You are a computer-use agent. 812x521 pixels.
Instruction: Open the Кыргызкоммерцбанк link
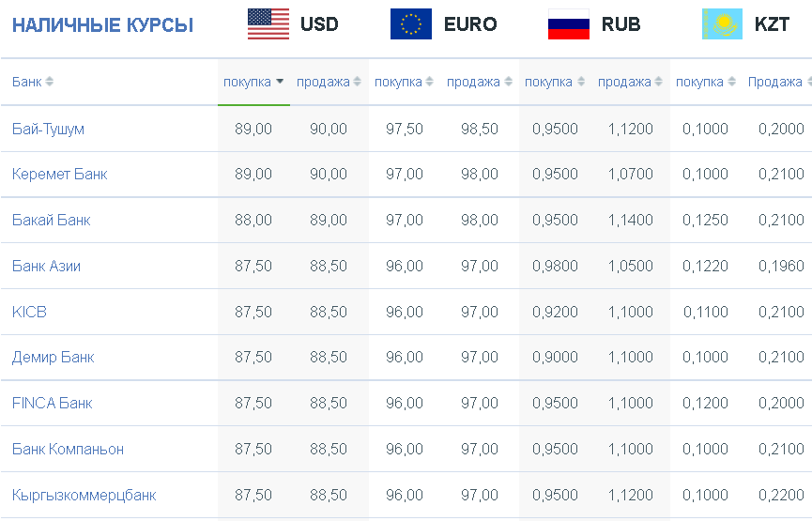[84, 495]
